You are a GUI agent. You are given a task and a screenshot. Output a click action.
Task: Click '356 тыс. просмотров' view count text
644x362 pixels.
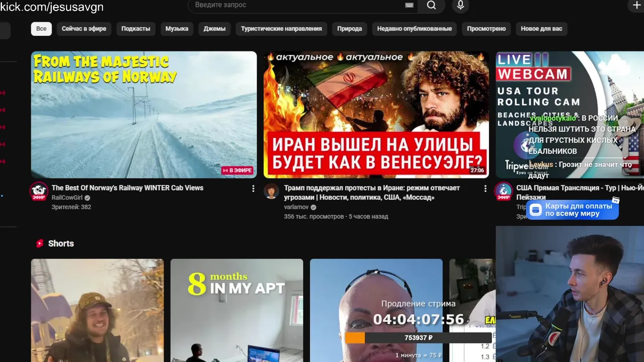(314, 217)
